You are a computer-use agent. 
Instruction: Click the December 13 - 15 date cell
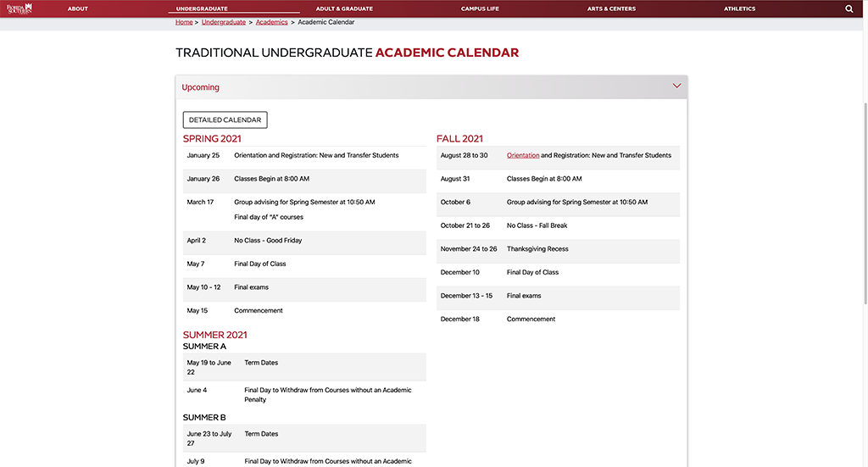point(466,296)
